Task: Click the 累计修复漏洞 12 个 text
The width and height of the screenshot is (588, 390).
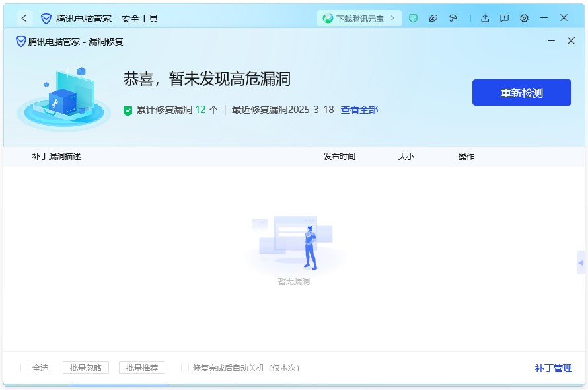Action: (x=177, y=110)
